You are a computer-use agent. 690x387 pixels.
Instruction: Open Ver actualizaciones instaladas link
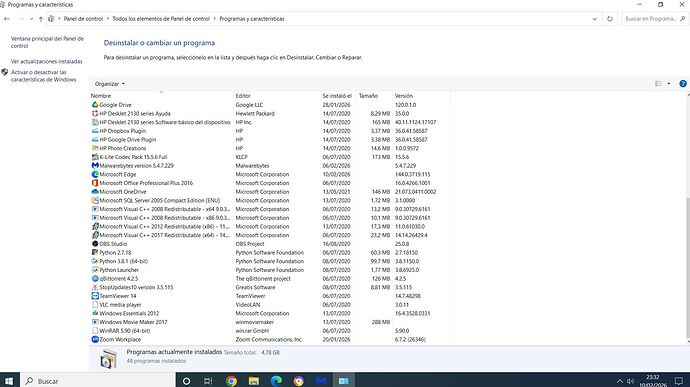tap(47, 61)
